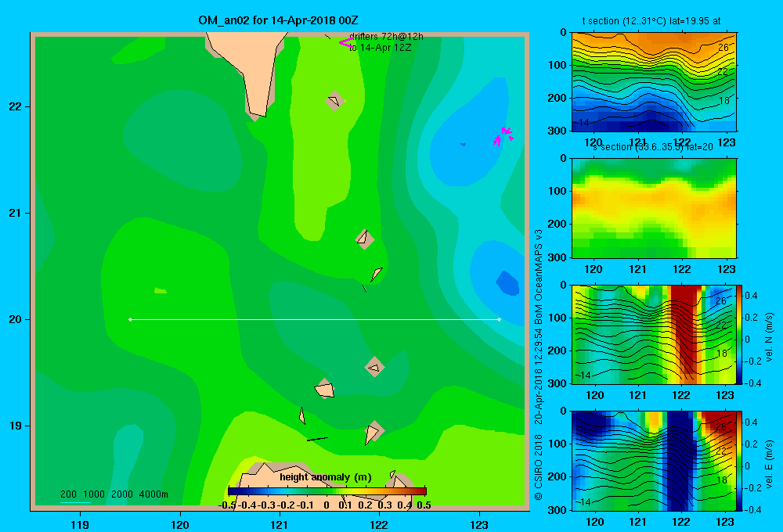Click latitude label 19 on main map axis
Viewport: 783px width, 532px height.
pos(16,426)
